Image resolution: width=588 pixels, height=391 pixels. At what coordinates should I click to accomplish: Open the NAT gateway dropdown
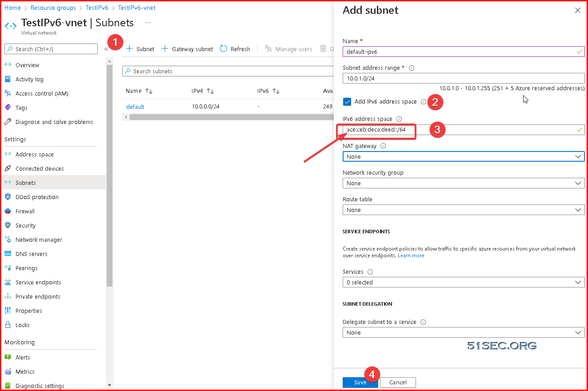point(464,156)
